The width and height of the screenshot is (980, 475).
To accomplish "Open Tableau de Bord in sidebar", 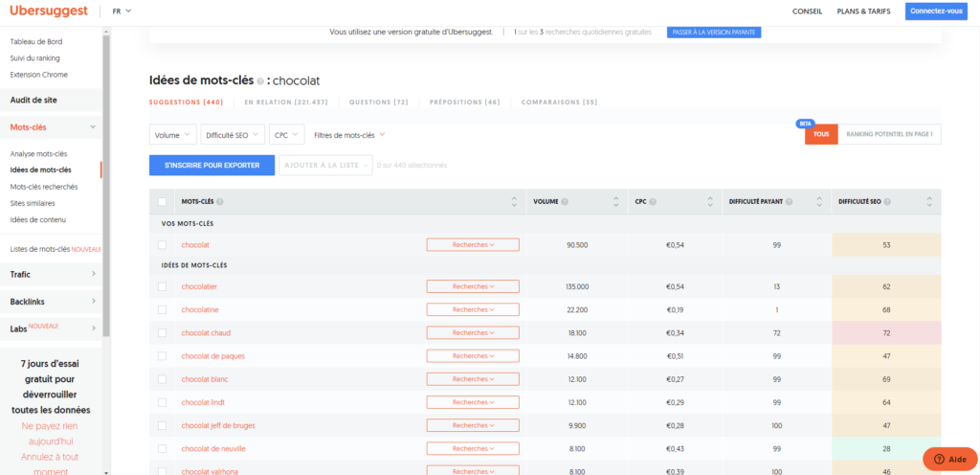I will point(36,42).
